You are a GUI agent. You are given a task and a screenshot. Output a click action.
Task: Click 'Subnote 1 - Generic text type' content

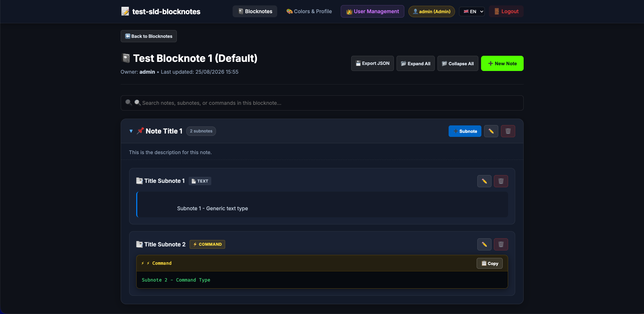tap(212, 209)
